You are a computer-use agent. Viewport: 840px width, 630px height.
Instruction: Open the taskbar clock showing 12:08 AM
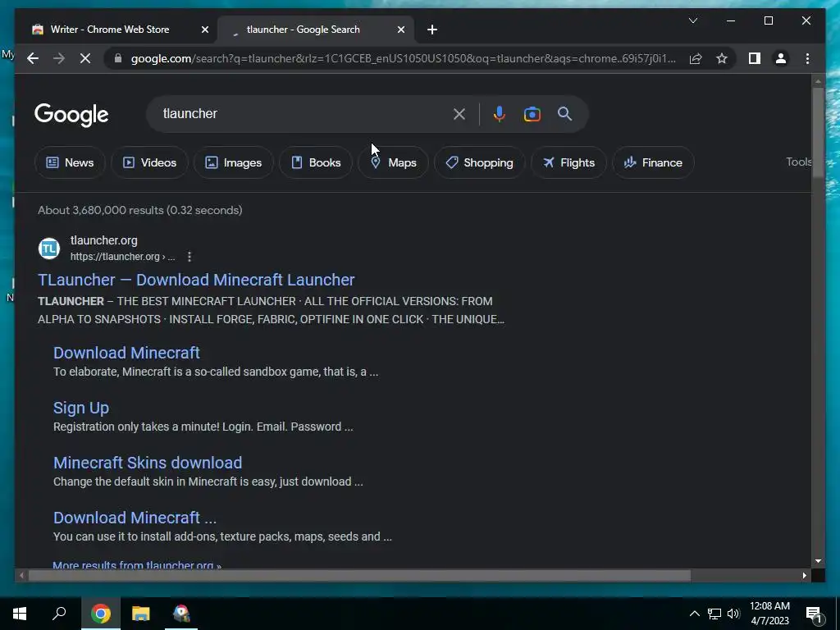[x=769, y=614]
